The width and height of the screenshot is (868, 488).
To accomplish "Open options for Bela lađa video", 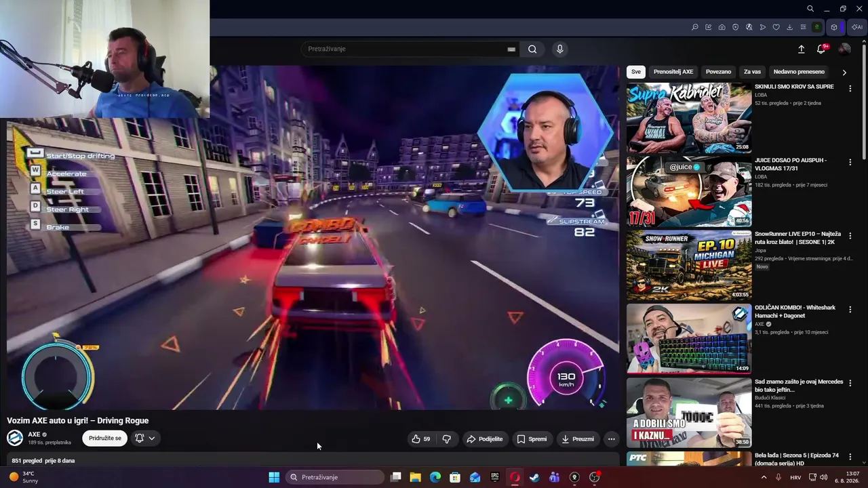I will 850,457.
